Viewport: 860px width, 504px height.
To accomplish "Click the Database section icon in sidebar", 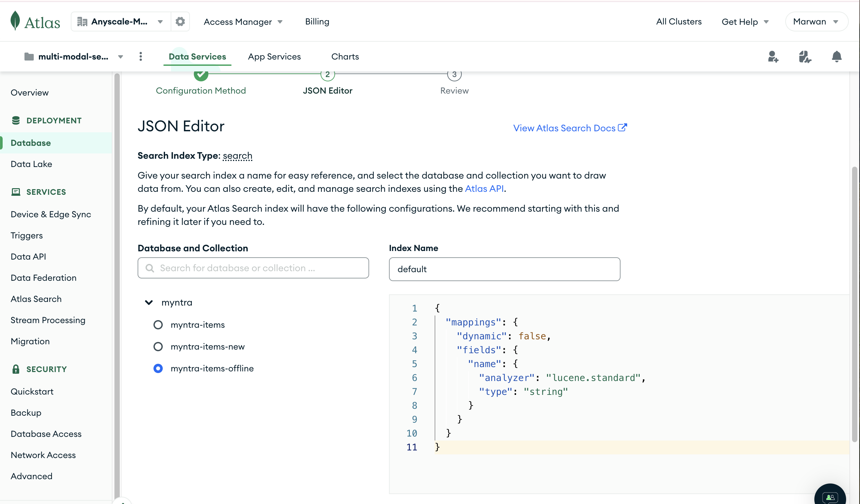I will [x=16, y=120].
